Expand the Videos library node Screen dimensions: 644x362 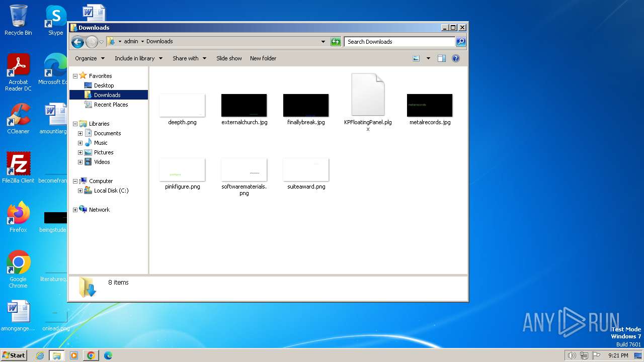pos(80,162)
